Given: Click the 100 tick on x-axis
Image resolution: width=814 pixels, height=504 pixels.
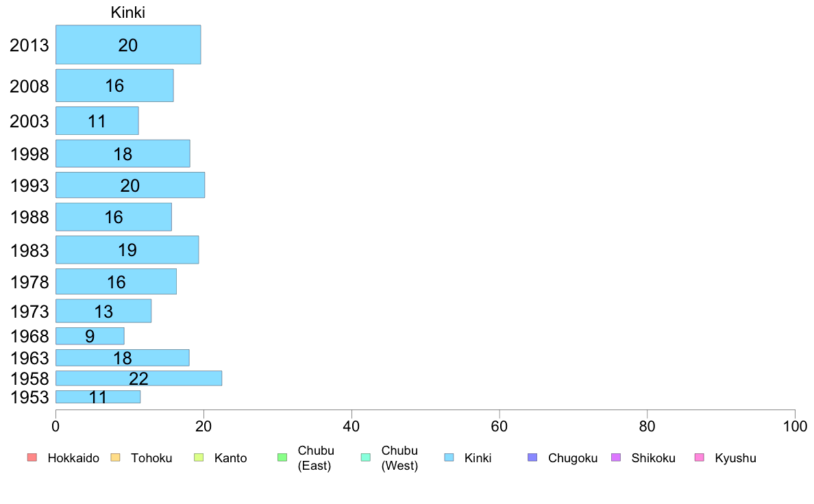Looking at the screenshot, I should (x=795, y=426).
